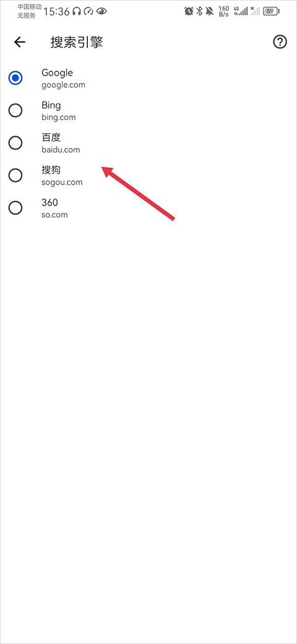Viewport: 297px width, 644px height.
Task: Open help with the question mark icon
Action: pyautogui.click(x=280, y=42)
